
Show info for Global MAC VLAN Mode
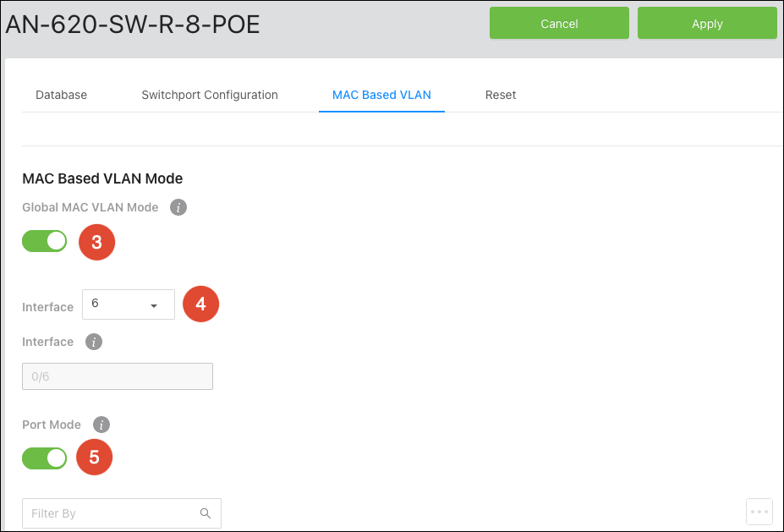[x=178, y=207]
